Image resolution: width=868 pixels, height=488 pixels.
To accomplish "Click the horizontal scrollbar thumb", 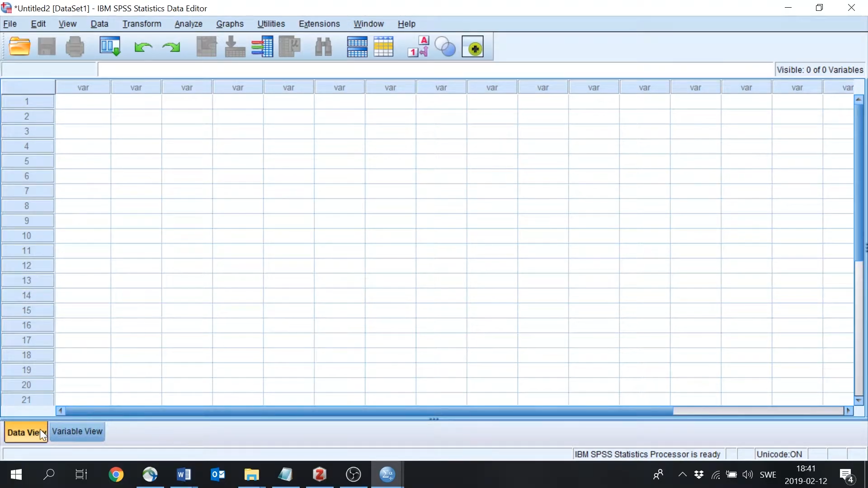I will (369, 411).
